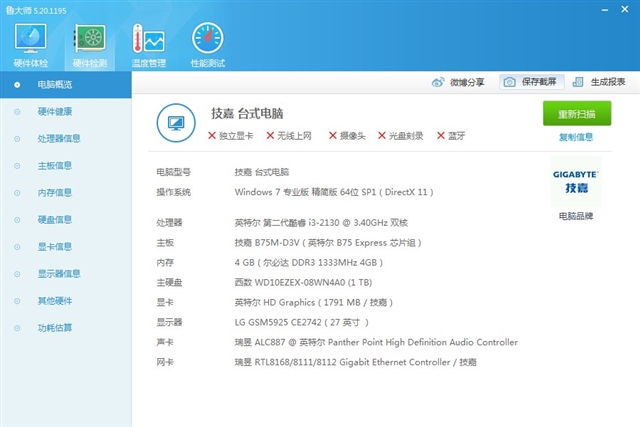
Task: Click the 电脑型号 row label
Action: 173,172
